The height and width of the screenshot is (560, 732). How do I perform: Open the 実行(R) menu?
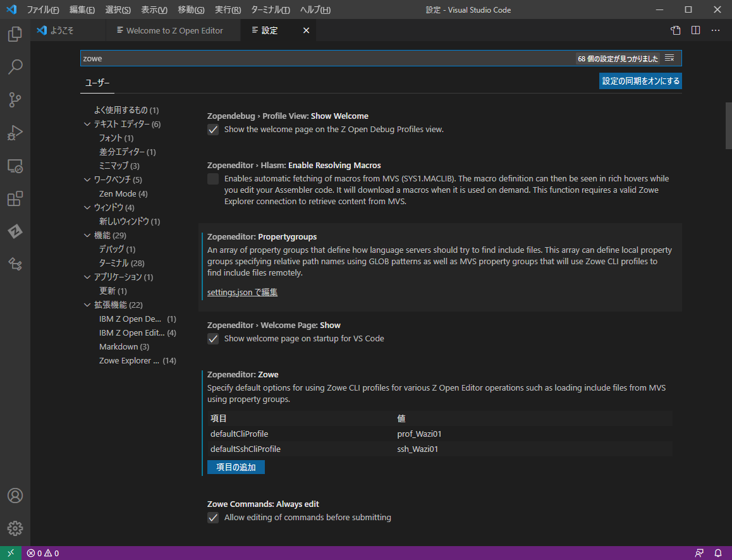click(228, 10)
